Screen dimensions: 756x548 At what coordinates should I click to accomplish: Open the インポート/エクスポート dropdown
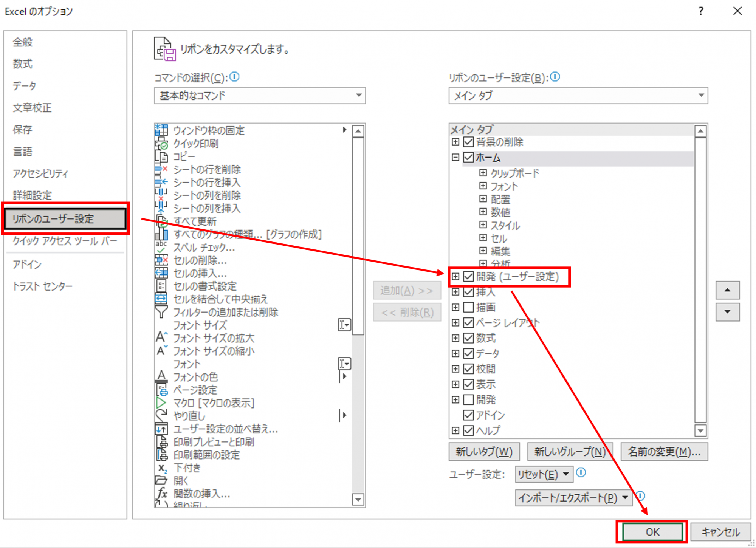coord(573,498)
